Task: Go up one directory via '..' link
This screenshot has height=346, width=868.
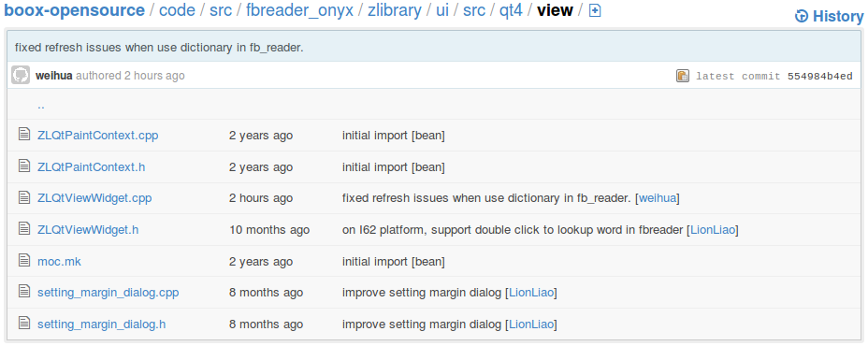Action: [41, 105]
